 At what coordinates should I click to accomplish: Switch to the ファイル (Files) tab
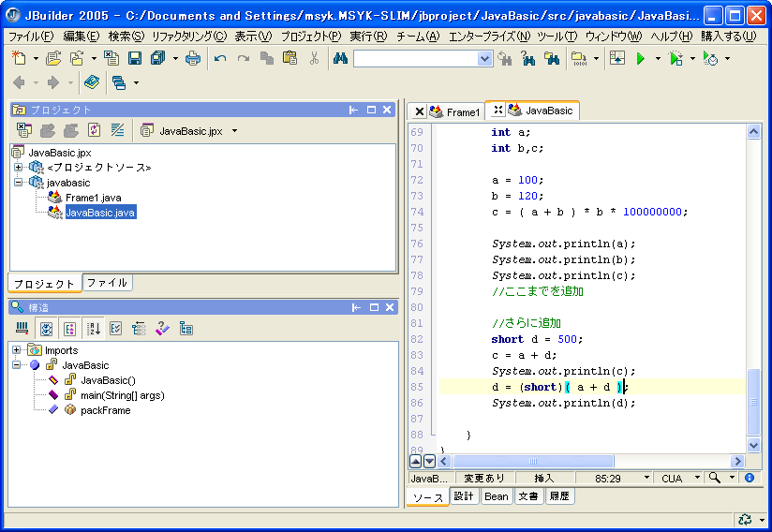(x=107, y=283)
